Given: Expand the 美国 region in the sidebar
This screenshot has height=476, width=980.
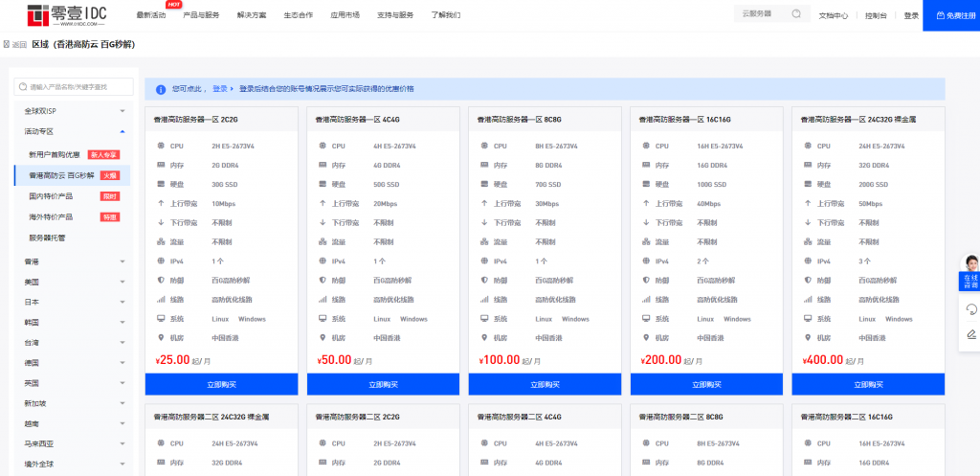Looking at the screenshot, I should (x=122, y=282).
